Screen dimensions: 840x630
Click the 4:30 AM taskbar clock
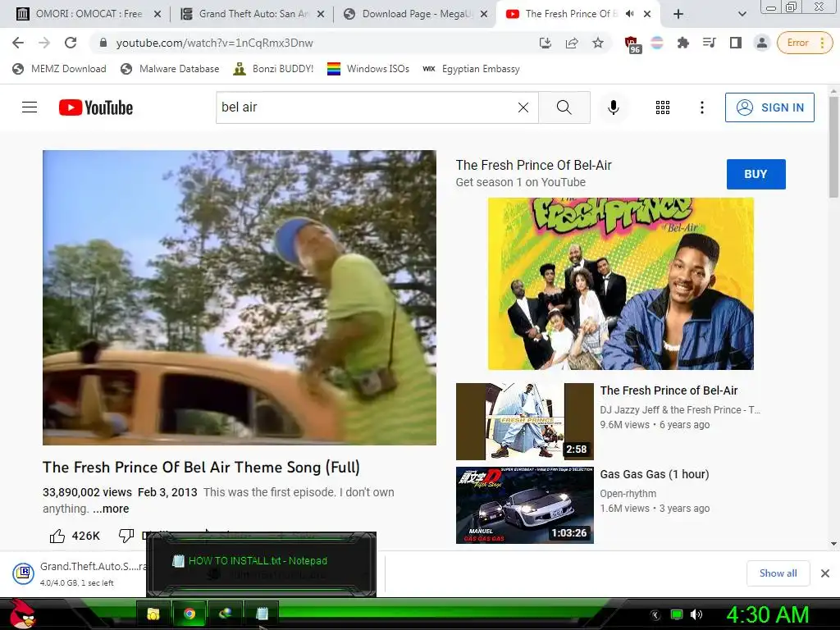pos(767,614)
